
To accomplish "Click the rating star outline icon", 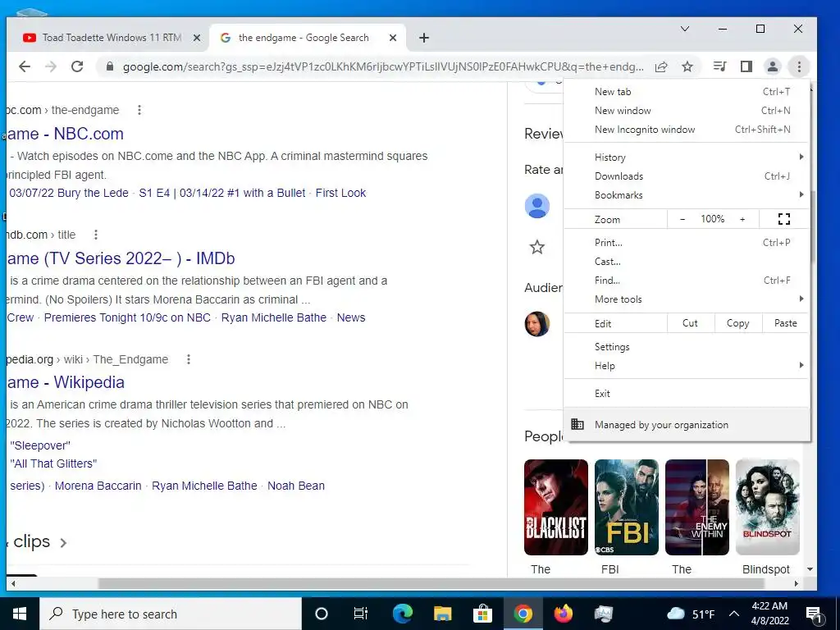I will (x=536, y=247).
